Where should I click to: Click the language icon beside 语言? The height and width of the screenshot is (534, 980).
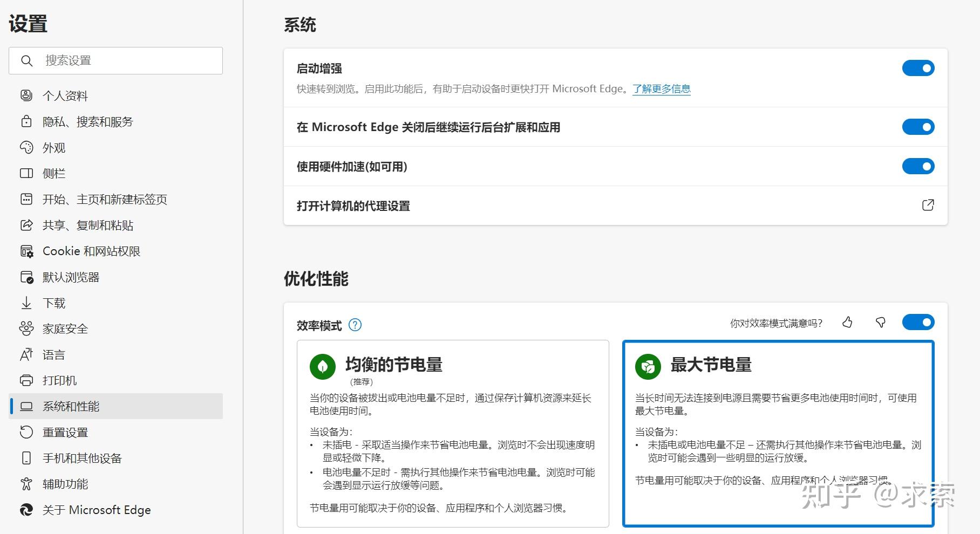[26, 354]
